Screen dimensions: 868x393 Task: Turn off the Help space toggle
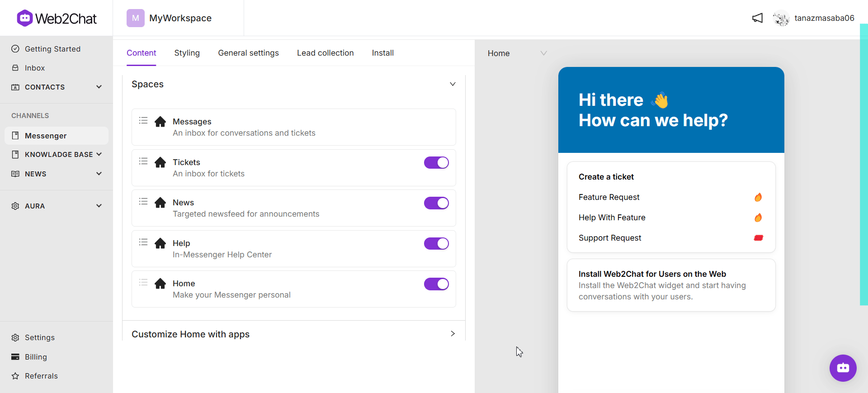(436, 244)
